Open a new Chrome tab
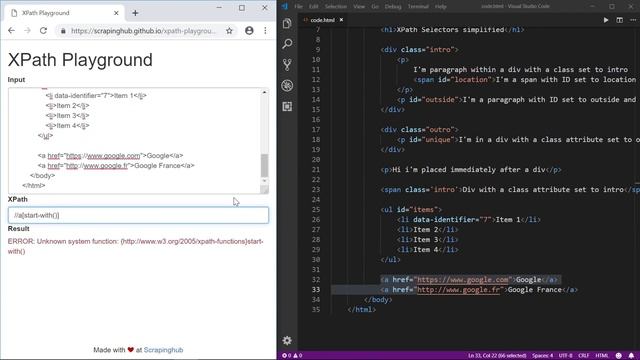Image resolution: width=640 pixels, height=360 pixels. [135, 13]
